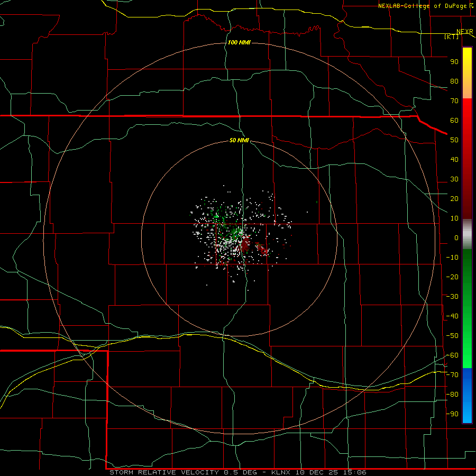Select the -30 value on the velocity scale
Image resolution: width=476 pixels, height=476 pixels.
[452, 297]
